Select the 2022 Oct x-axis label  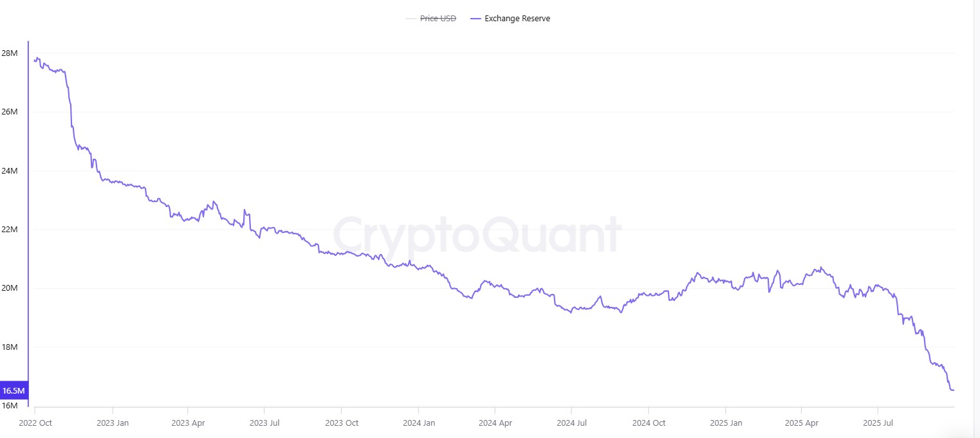(35, 423)
